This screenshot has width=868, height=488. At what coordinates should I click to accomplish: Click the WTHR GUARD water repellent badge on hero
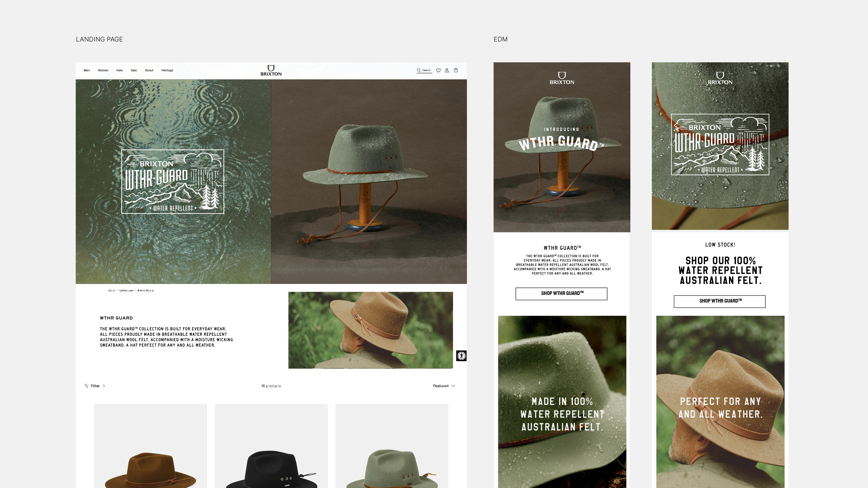click(173, 182)
